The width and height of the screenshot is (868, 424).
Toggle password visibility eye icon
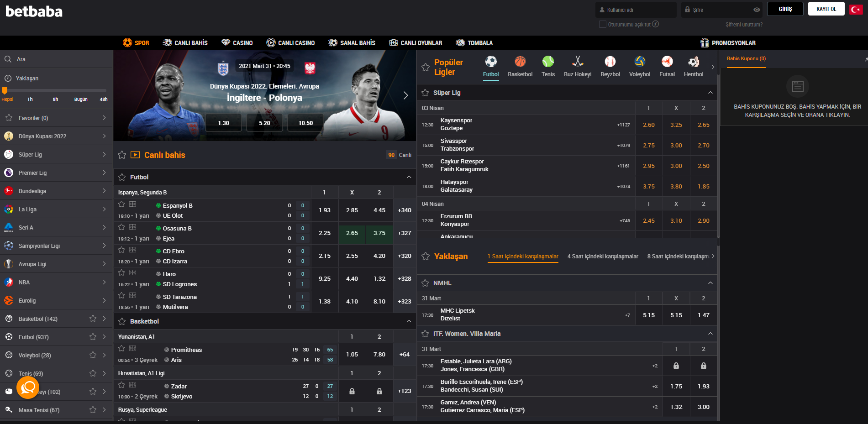757,10
